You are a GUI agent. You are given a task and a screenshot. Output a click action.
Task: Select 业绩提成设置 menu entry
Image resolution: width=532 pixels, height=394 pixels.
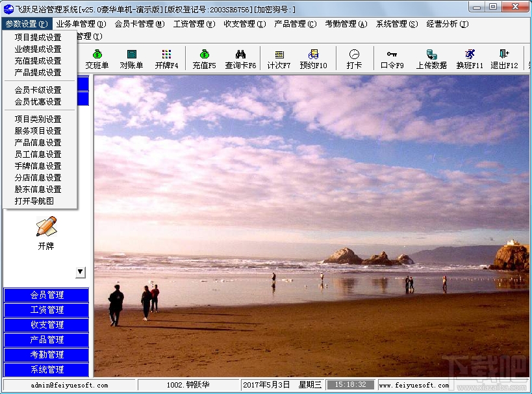point(40,49)
